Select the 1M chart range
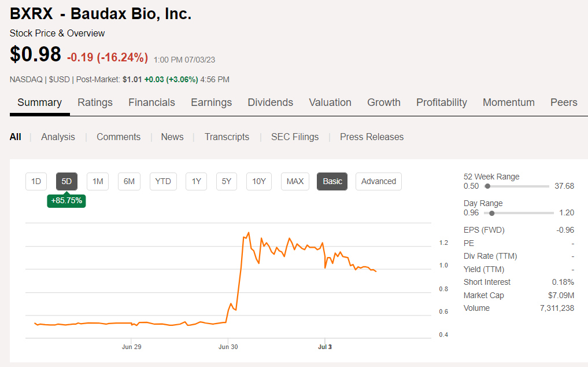This screenshot has width=588, height=367. (x=98, y=181)
